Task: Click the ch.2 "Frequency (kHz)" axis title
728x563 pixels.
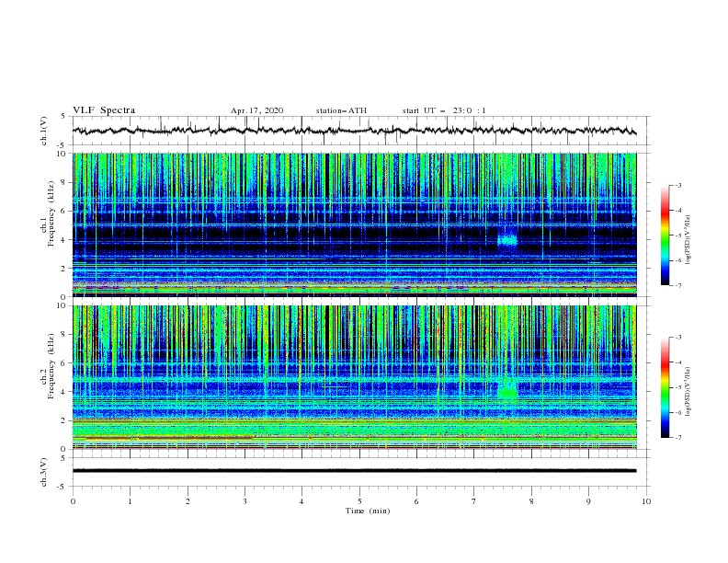Action: click(x=51, y=366)
